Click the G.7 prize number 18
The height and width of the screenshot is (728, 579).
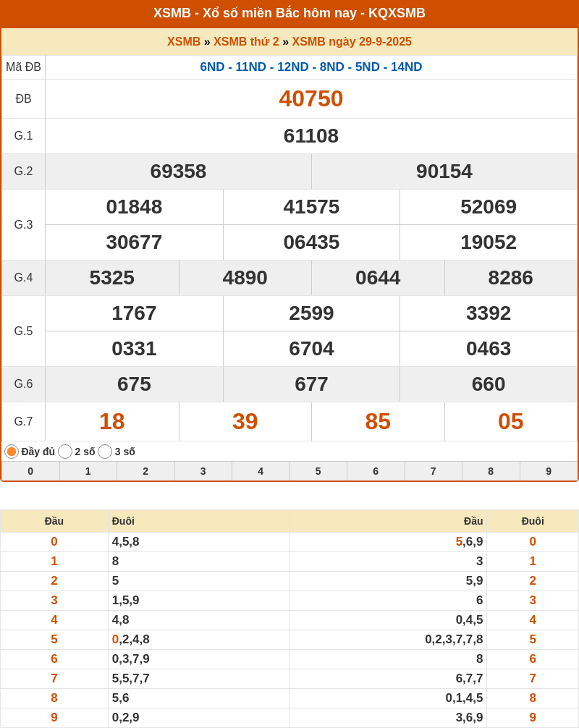[x=112, y=421]
